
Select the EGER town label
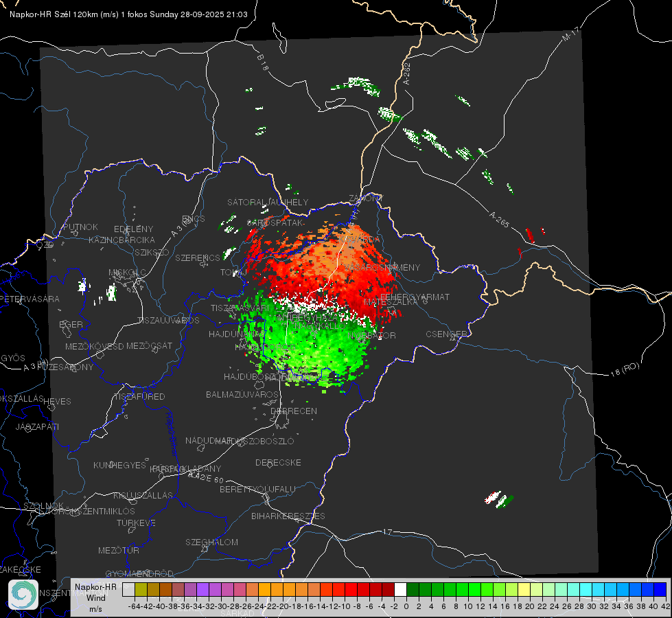click(x=71, y=325)
